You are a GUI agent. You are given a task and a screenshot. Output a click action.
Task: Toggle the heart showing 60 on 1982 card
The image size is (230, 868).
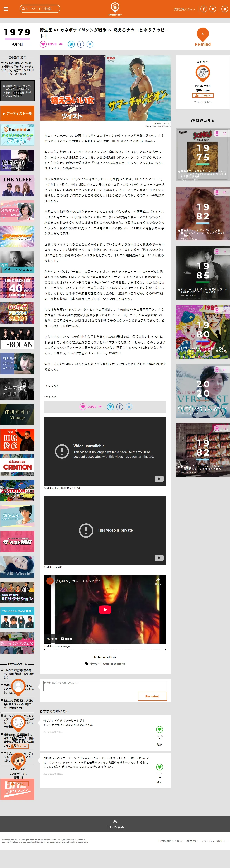217,192
